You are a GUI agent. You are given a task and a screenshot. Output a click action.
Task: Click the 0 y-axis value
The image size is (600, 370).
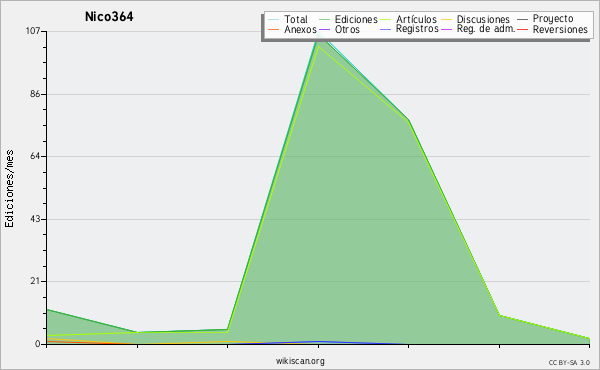(x=38, y=344)
